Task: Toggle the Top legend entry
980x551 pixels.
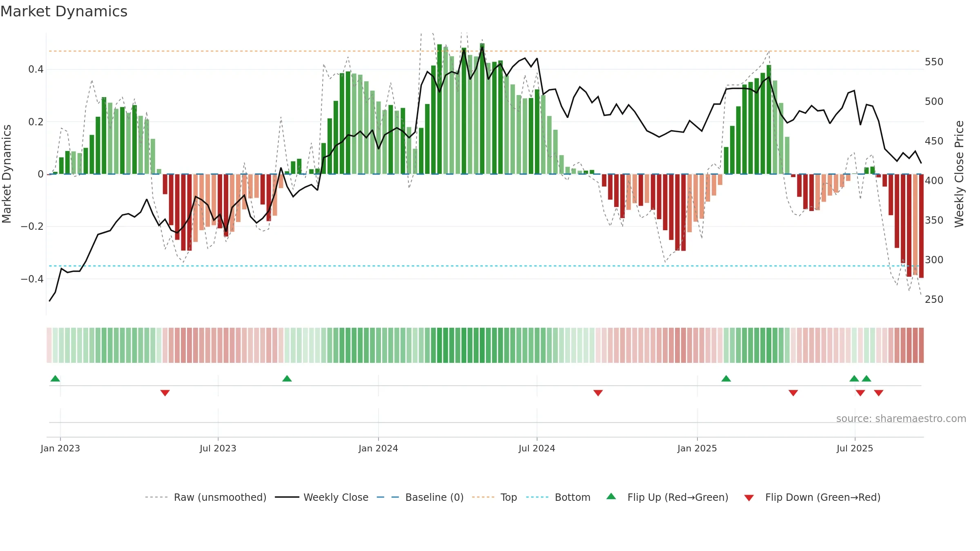Action: tap(494, 497)
